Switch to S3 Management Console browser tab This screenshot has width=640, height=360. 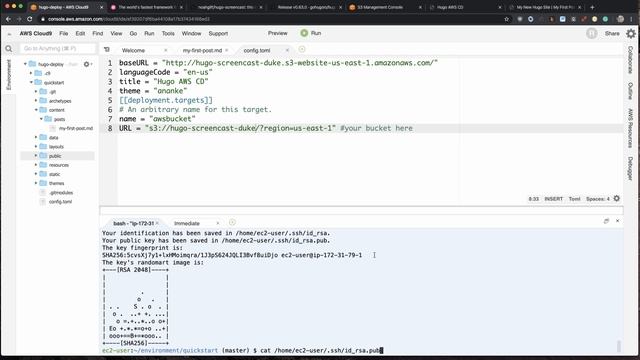pos(380,7)
